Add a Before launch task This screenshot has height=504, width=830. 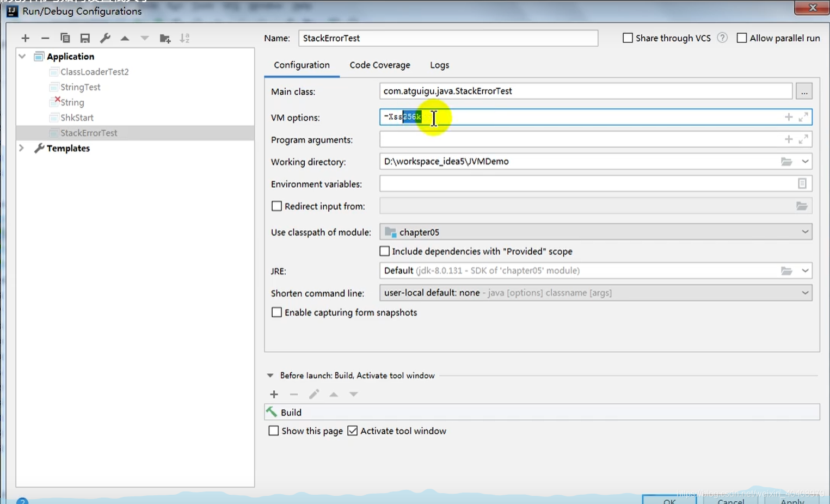coord(274,394)
